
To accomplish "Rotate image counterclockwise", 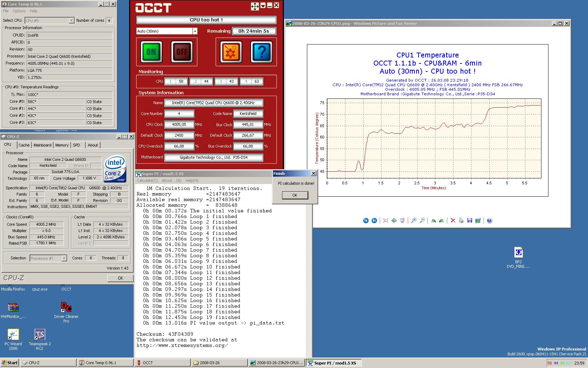I will coord(441,220).
